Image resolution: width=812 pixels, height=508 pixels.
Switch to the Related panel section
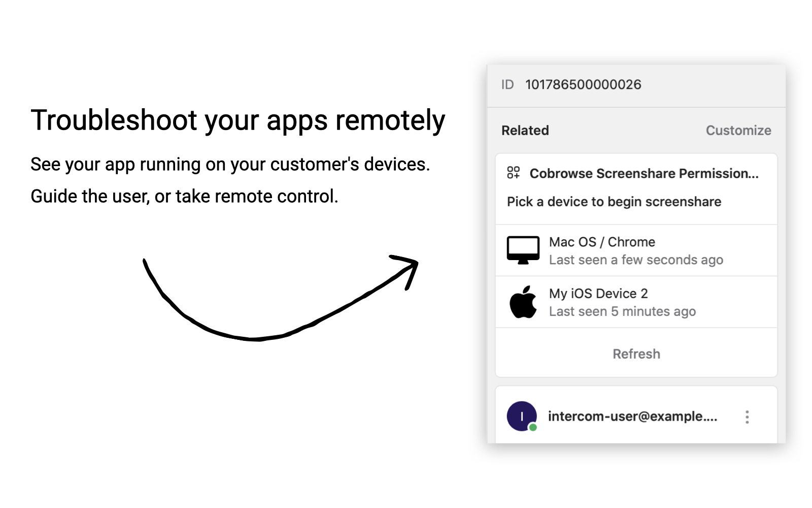tap(525, 130)
